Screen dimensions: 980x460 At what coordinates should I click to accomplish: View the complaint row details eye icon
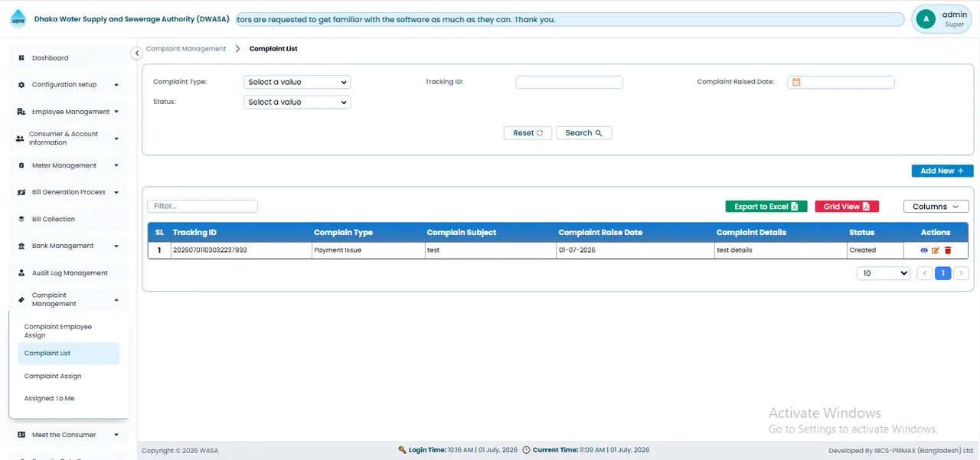924,250
